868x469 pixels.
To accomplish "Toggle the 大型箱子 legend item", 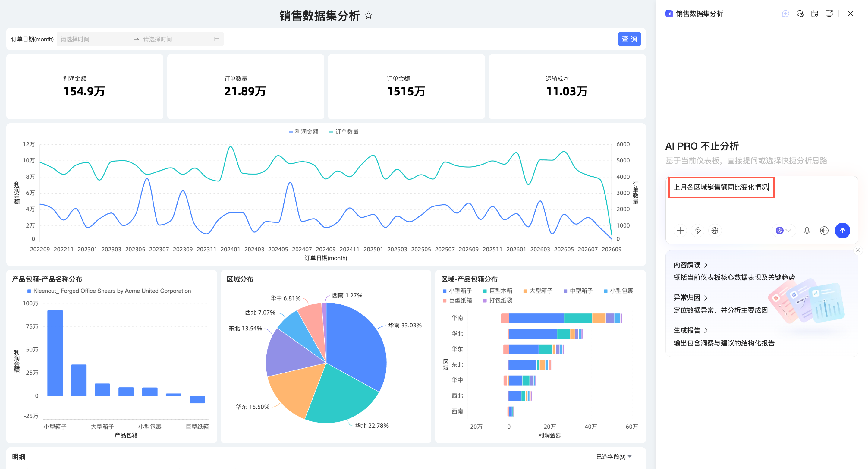I will tap(538, 291).
